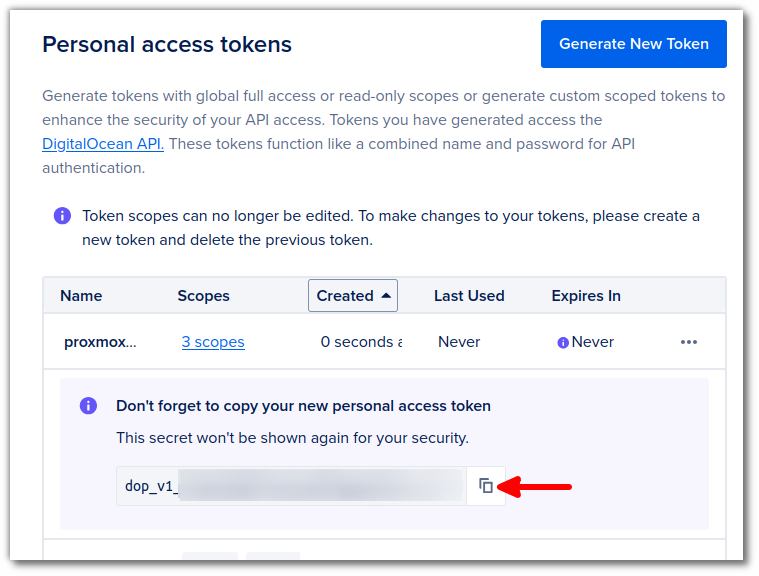Image resolution: width=759 pixels, height=576 pixels.
Task: Generate New Token
Action: [633, 44]
